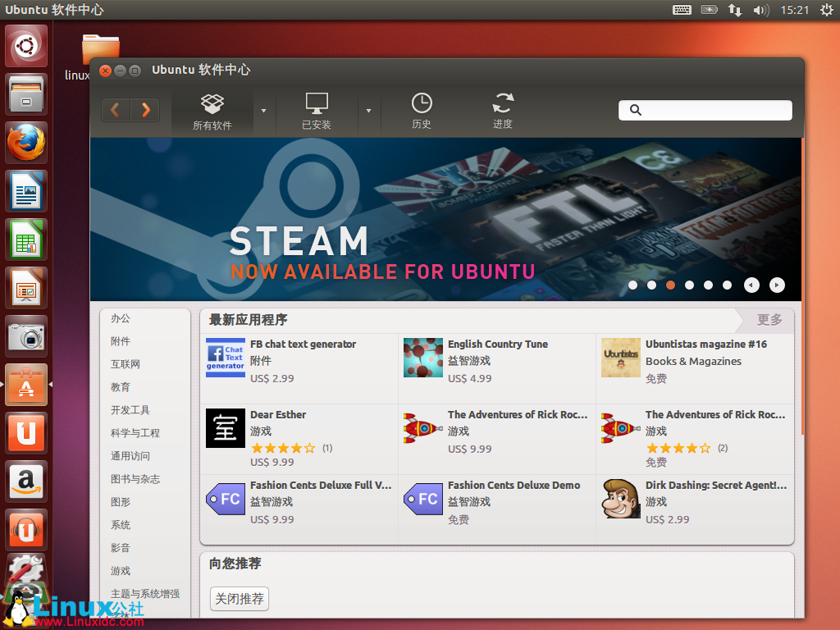840x630 pixels.
Task: Check download 进度 (Progress)
Action: (503, 111)
